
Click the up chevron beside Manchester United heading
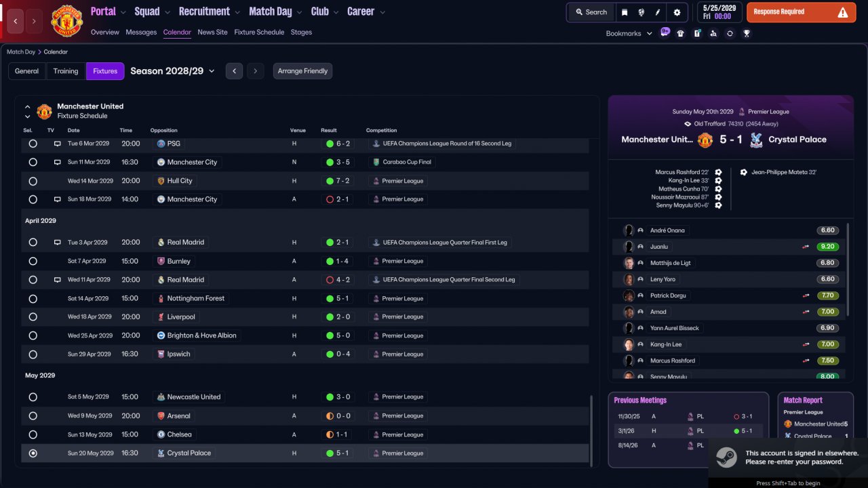(28, 107)
